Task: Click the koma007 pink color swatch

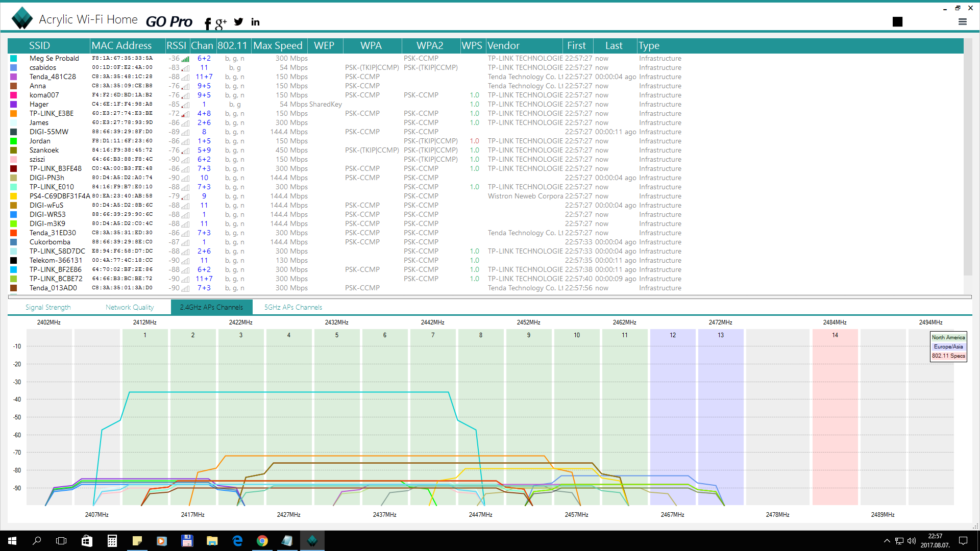Action: click(14, 95)
